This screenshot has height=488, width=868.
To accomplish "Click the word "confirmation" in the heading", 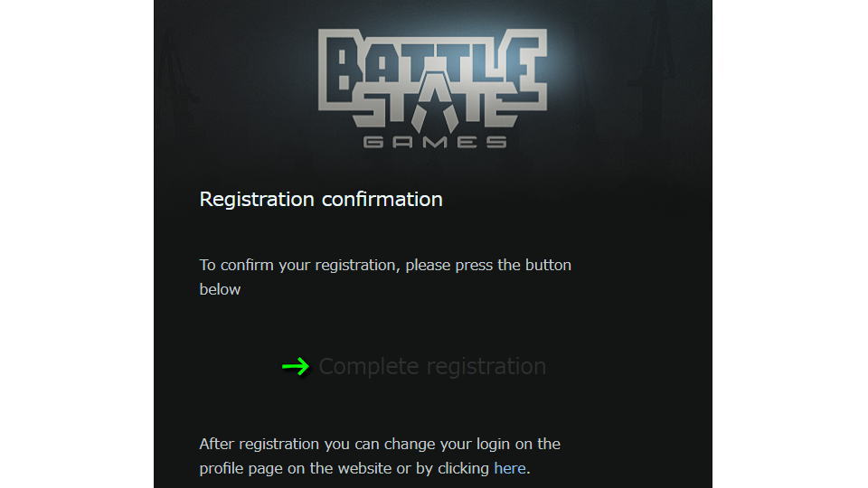I will click(382, 199).
